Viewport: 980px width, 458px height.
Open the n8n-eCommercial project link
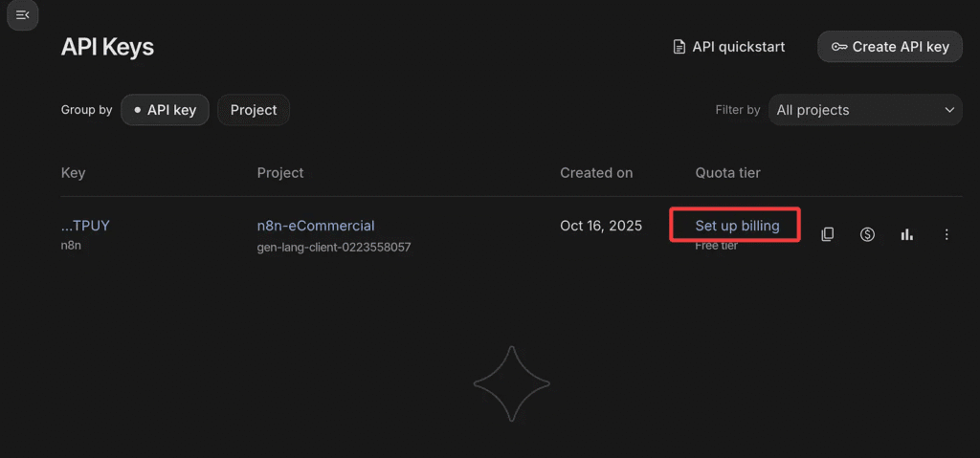pyautogui.click(x=316, y=226)
